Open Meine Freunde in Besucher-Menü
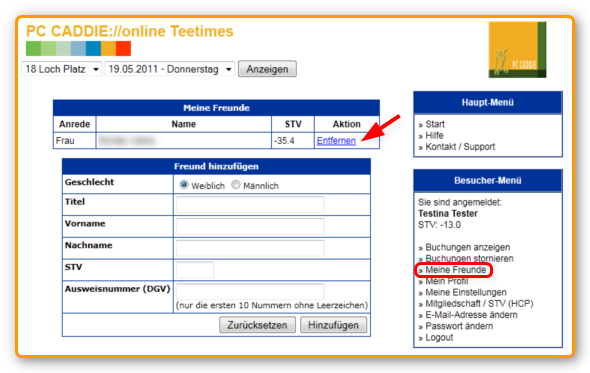This screenshot has width=590, height=373. (455, 270)
